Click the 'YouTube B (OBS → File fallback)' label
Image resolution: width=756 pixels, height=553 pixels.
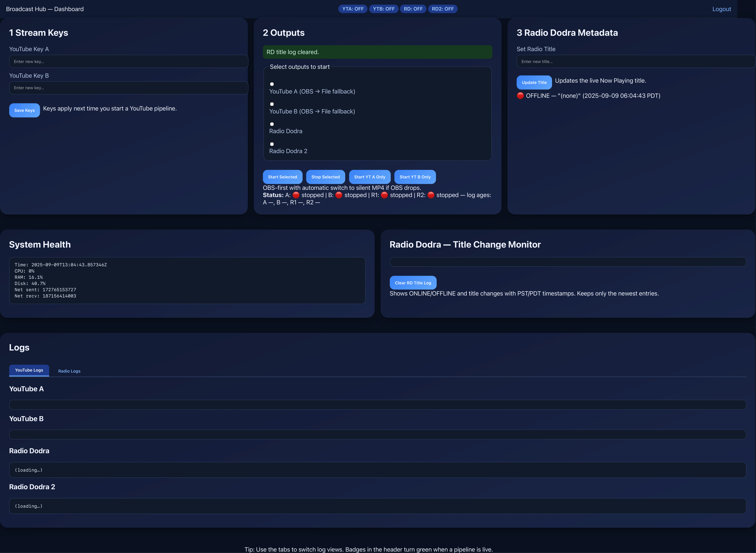pyautogui.click(x=312, y=111)
